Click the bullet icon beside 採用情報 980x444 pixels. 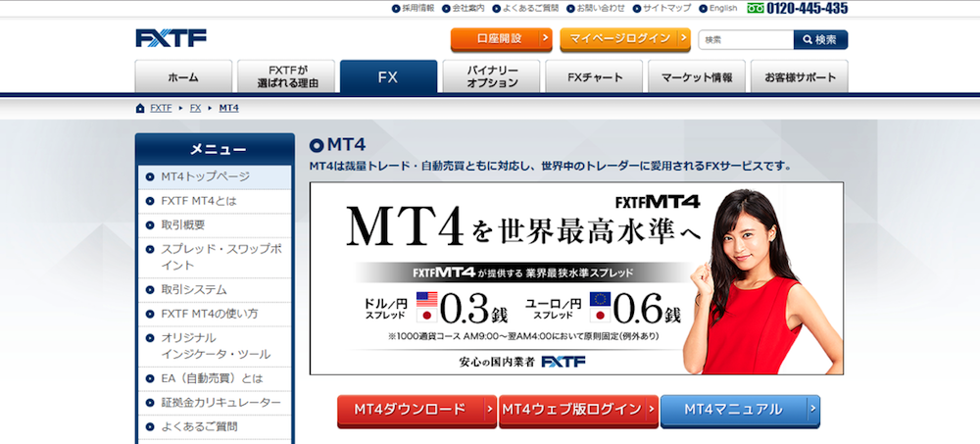point(396,9)
